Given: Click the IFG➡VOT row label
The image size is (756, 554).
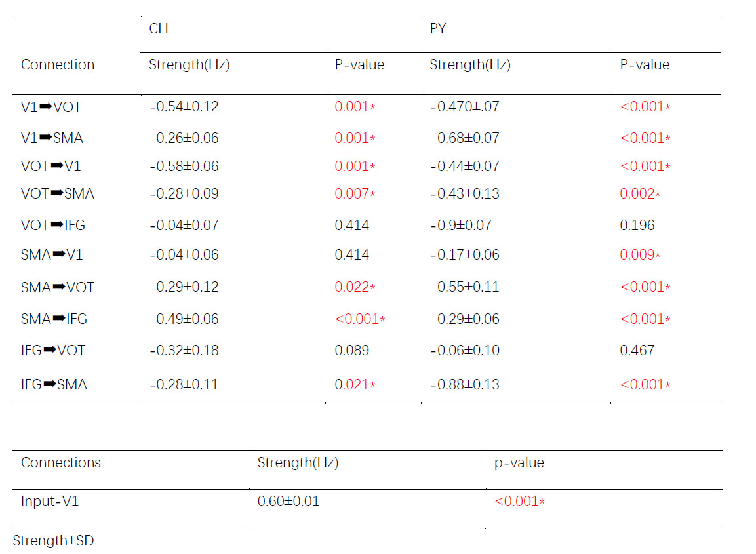Looking at the screenshot, I should point(53,351).
